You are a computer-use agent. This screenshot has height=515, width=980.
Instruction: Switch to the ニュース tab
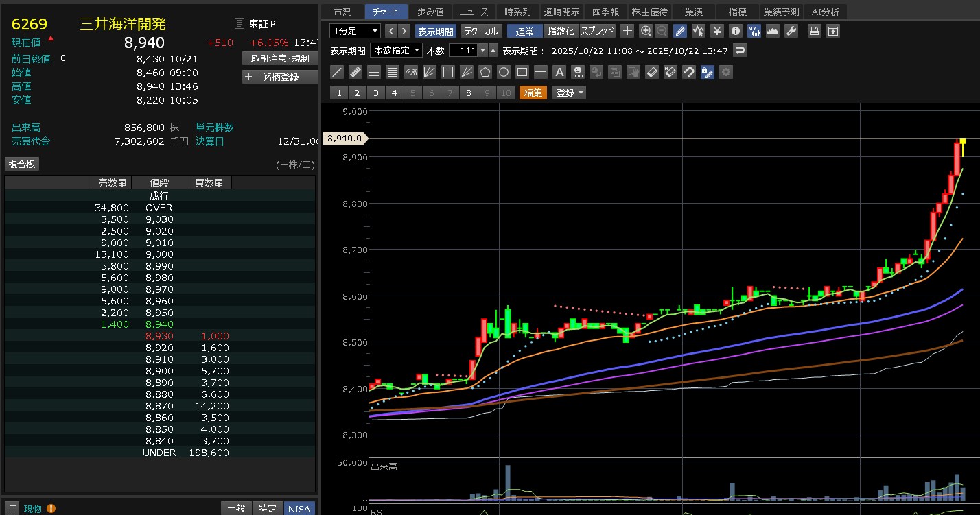pos(474,12)
